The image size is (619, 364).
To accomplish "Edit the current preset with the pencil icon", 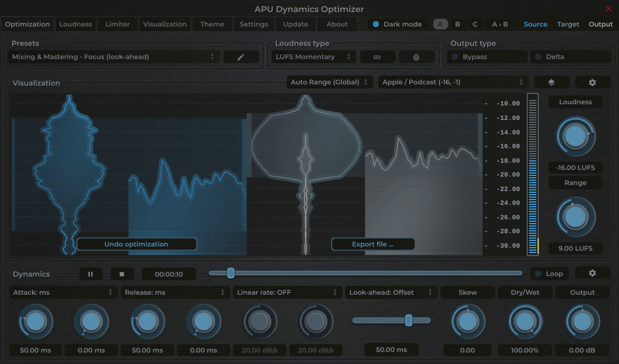I will (x=241, y=56).
